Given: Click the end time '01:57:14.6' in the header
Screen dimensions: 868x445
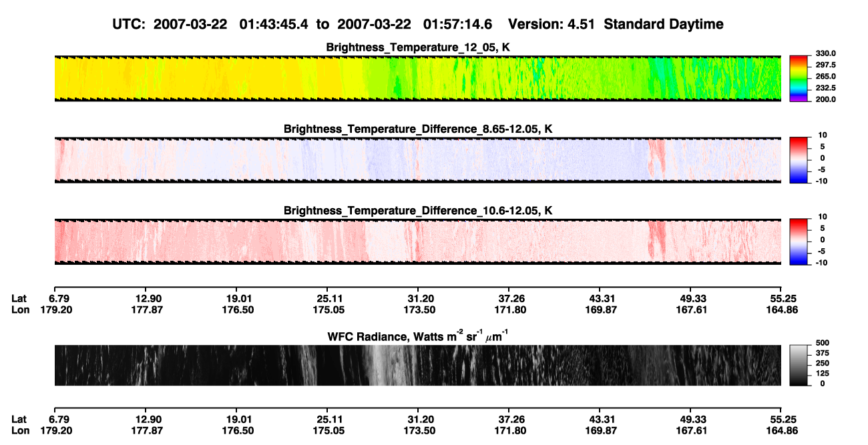Looking at the screenshot, I should (x=458, y=25).
